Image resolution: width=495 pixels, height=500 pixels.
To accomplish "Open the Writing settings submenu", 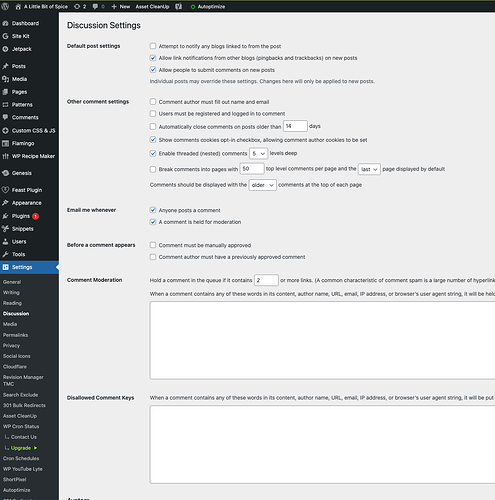I will (x=11, y=292).
